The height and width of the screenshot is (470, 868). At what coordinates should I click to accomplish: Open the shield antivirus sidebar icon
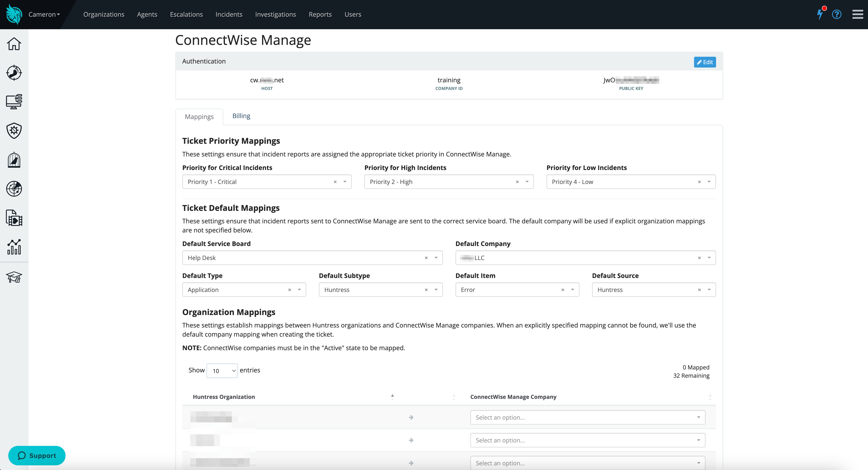point(14,130)
